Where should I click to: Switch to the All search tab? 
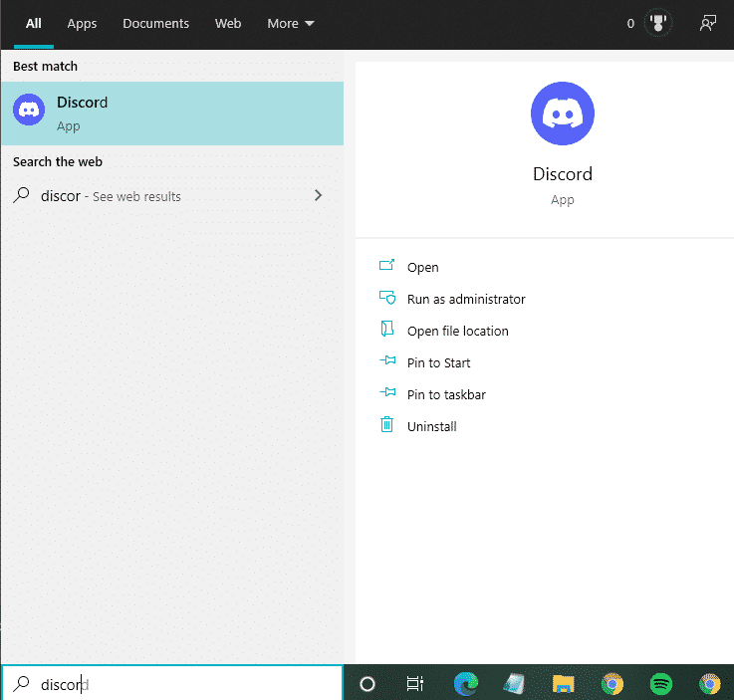click(34, 24)
